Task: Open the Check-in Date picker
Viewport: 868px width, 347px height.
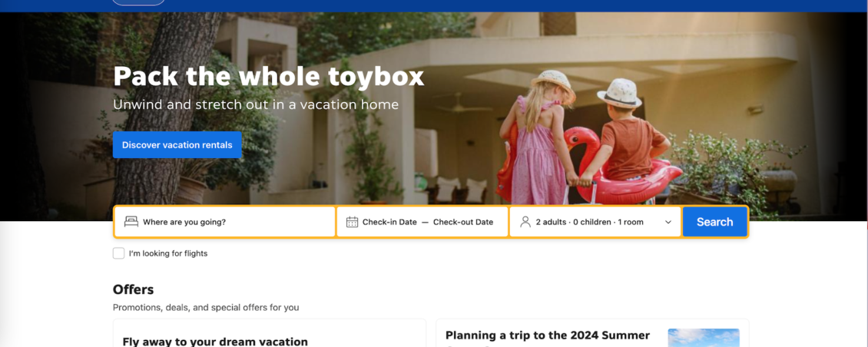Action: tap(389, 222)
